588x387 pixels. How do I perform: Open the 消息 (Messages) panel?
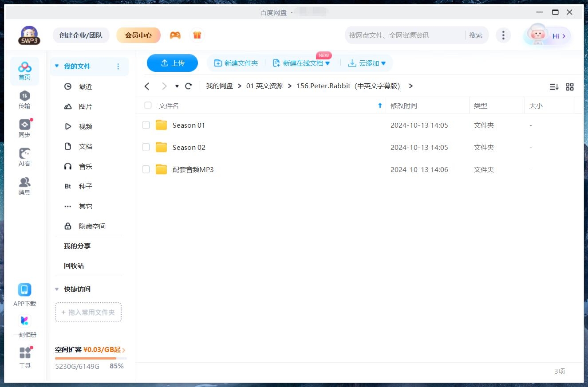[x=24, y=185]
